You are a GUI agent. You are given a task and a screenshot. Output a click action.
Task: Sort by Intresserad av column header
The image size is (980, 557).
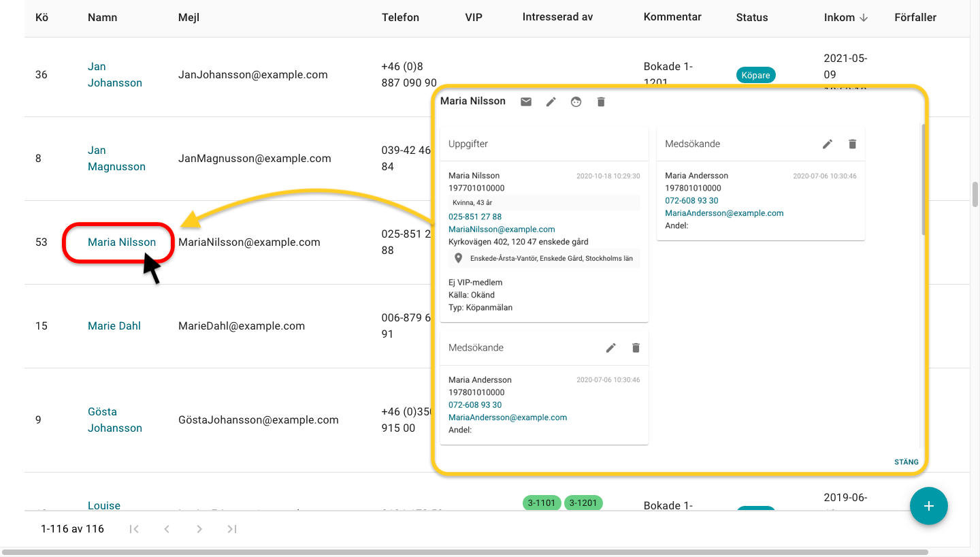click(557, 17)
